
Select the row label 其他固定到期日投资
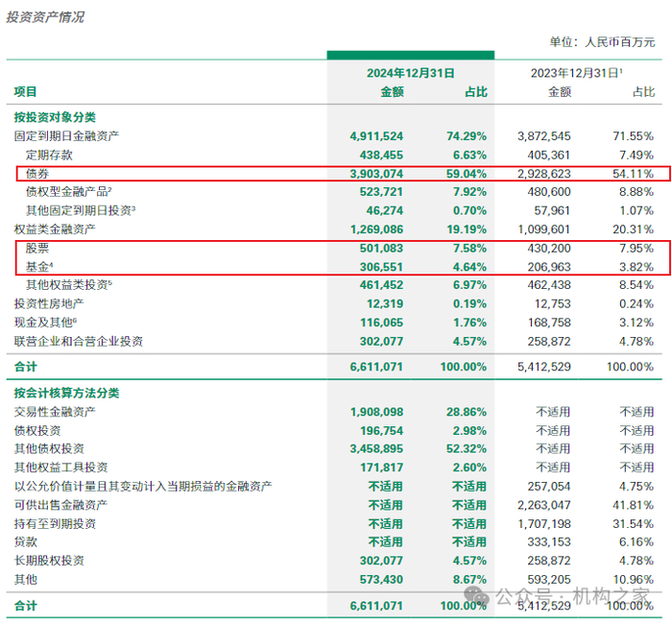[80, 210]
